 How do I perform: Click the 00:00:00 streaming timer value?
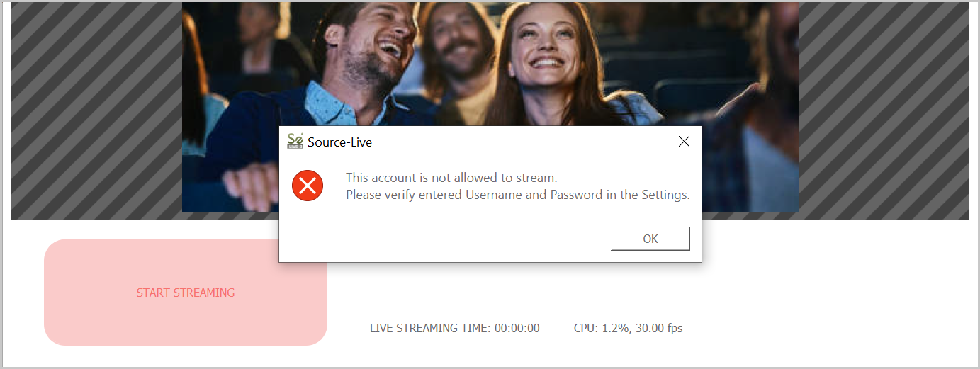[x=518, y=328]
